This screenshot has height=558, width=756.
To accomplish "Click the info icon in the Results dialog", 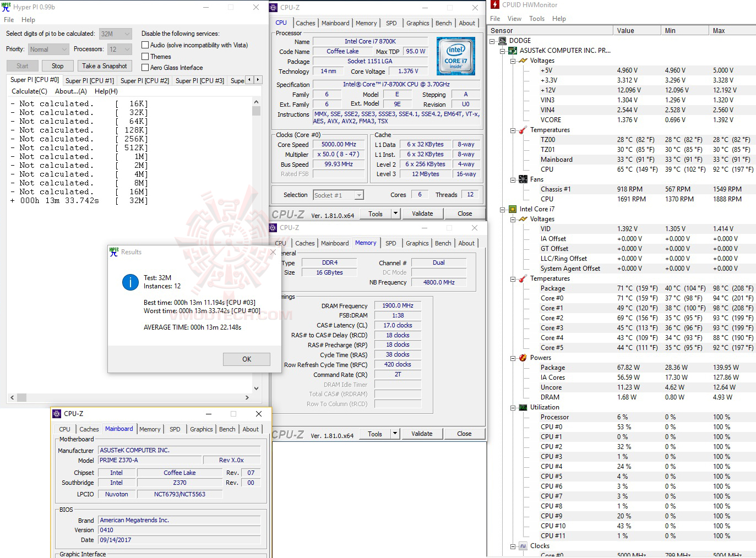I will (130, 282).
